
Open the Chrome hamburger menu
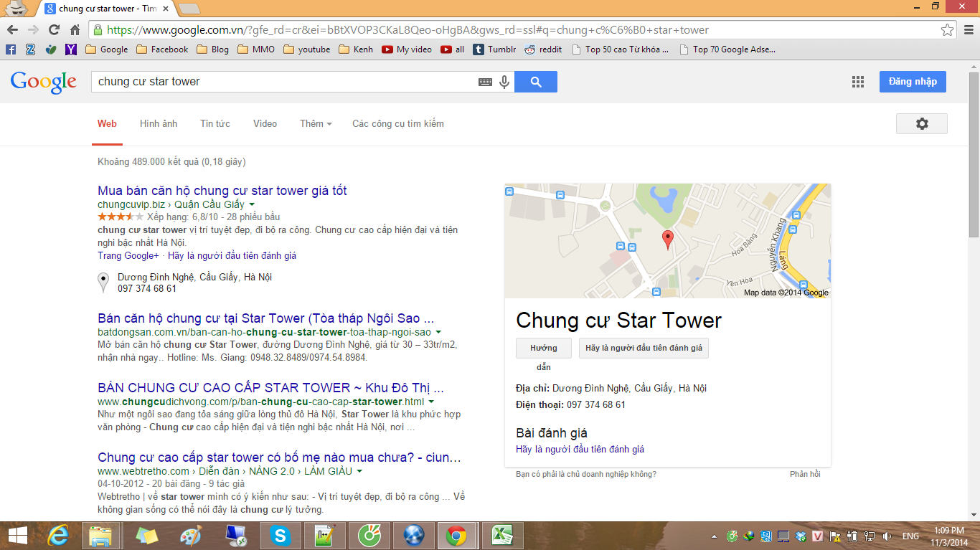[968, 30]
